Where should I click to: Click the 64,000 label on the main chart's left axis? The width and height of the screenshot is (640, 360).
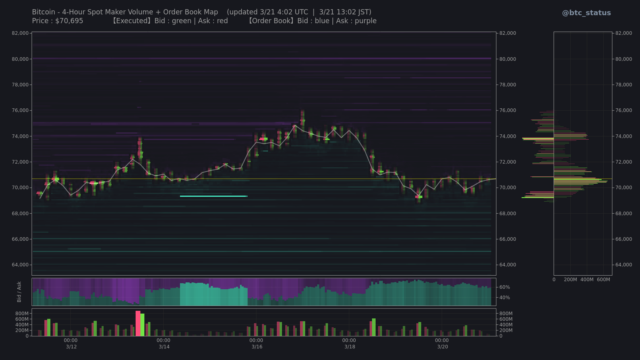[20, 265]
